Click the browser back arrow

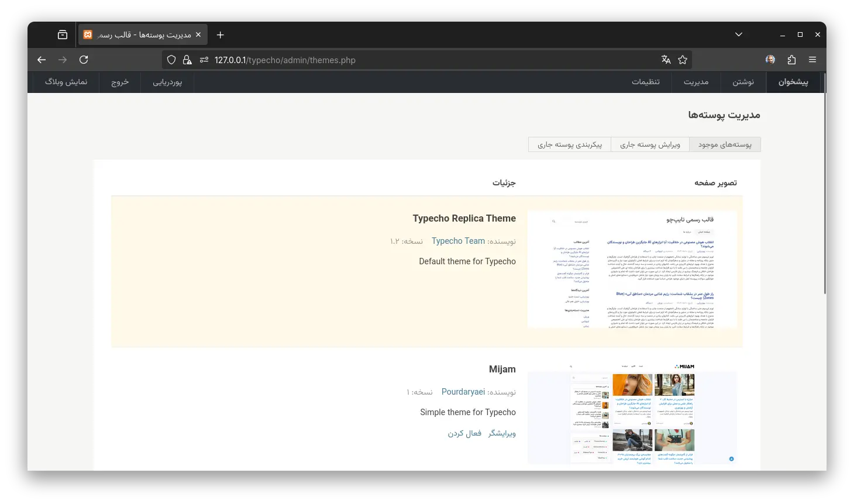click(x=42, y=60)
